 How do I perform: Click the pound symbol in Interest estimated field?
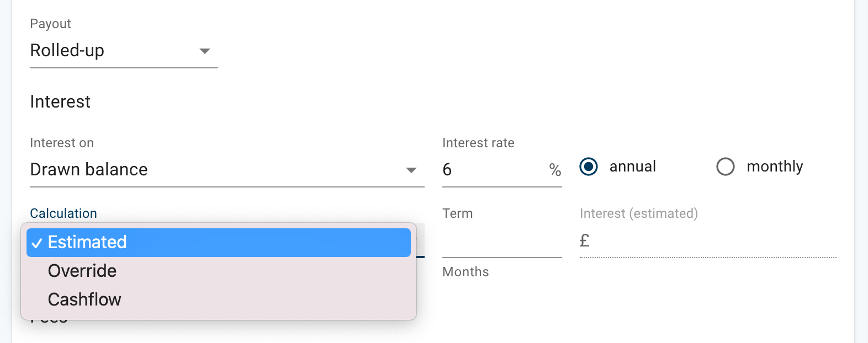[x=584, y=240]
